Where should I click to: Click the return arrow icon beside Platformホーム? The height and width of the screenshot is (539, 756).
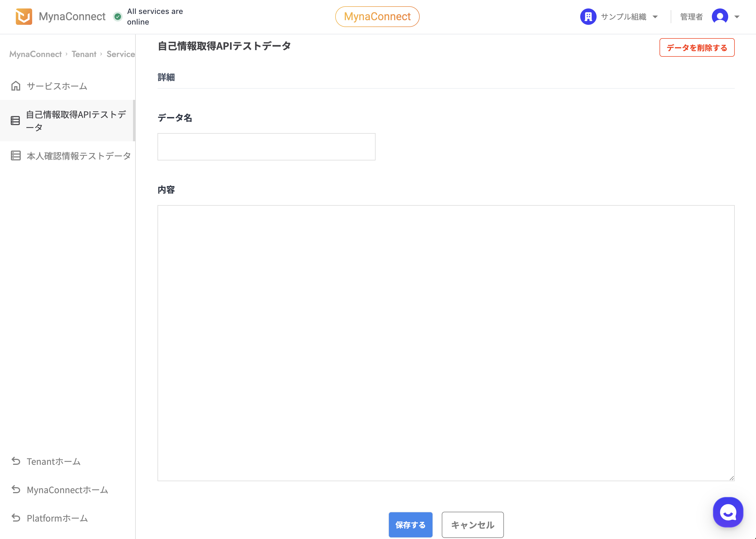pos(16,517)
